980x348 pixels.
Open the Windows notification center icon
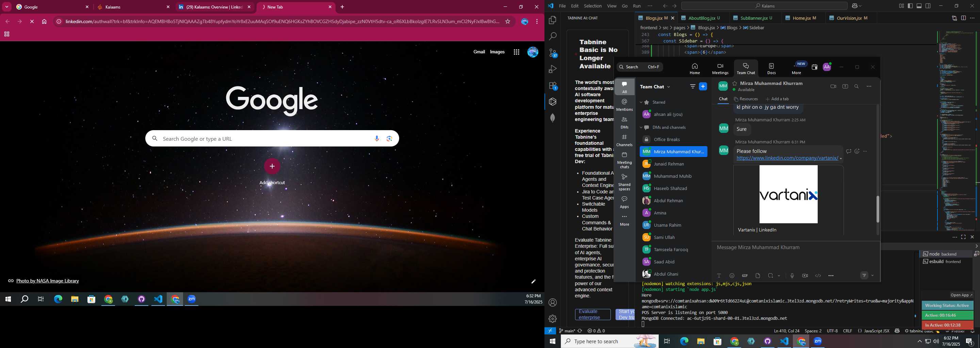click(x=970, y=342)
